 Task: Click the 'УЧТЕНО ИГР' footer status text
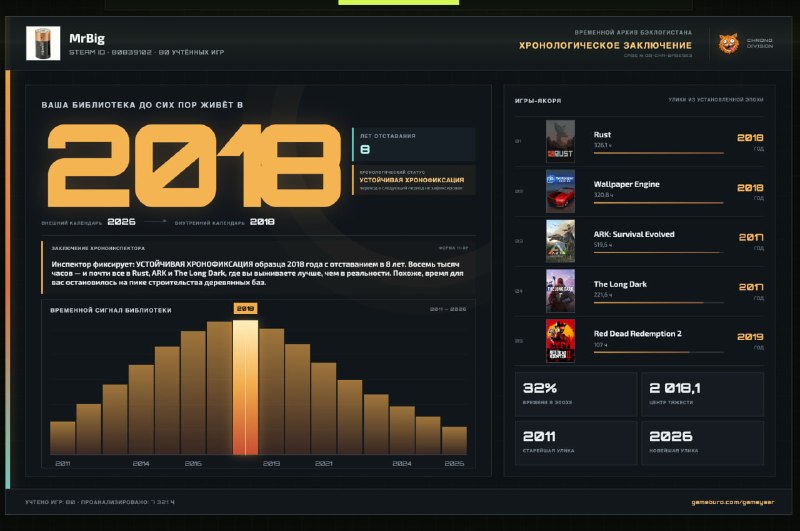[x=100, y=502]
